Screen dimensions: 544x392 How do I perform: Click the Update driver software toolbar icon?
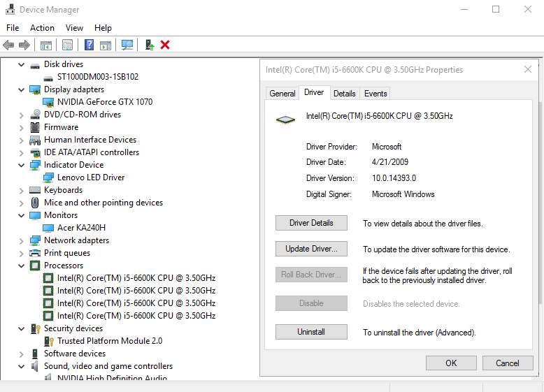pyautogui.click(x=149, y=45)
